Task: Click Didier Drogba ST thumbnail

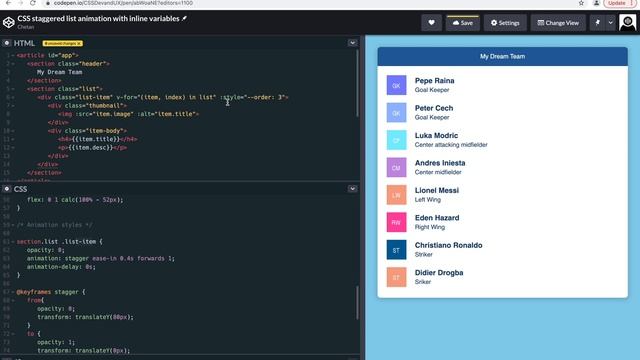Action: (396, 277)
